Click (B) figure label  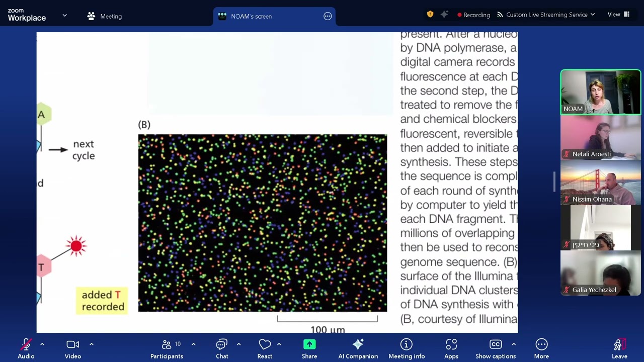tap(144, 125)
